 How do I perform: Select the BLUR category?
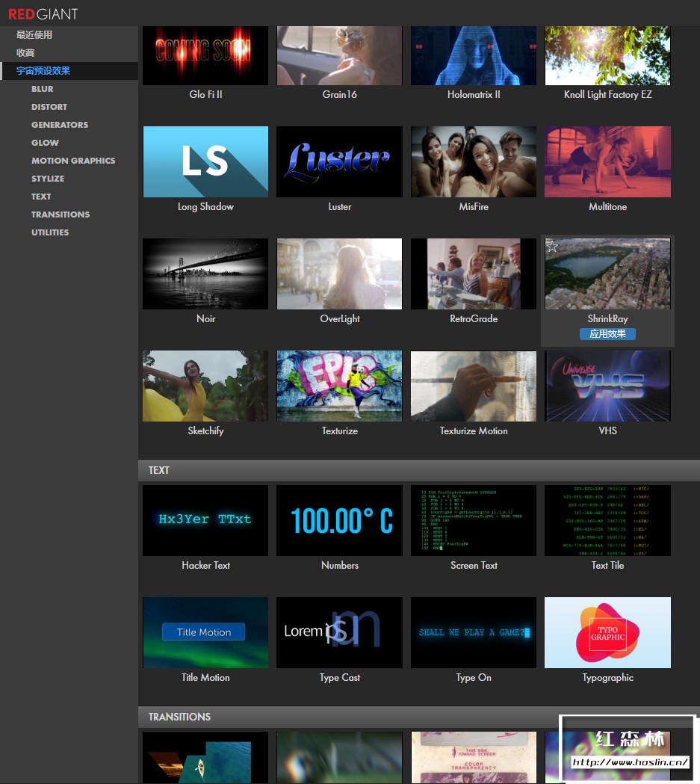point(43,89)
